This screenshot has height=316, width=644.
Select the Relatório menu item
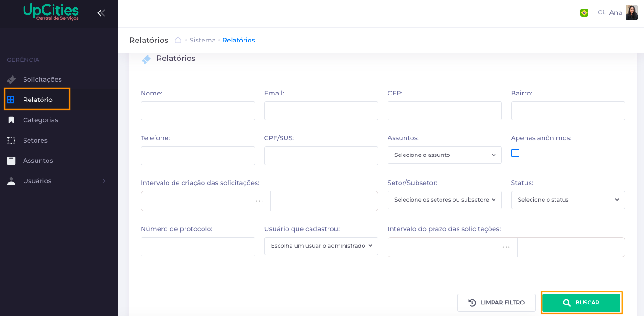coord(37,99)
